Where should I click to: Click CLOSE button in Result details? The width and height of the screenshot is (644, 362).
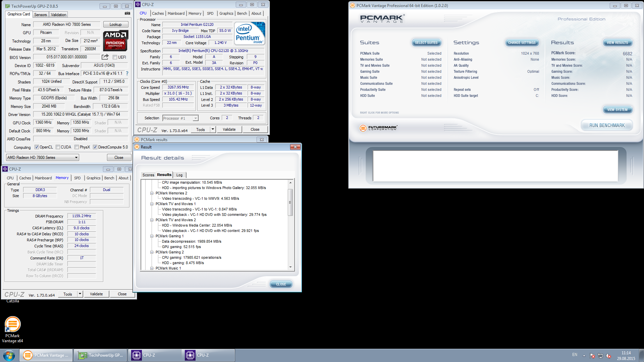click(281, 284)
